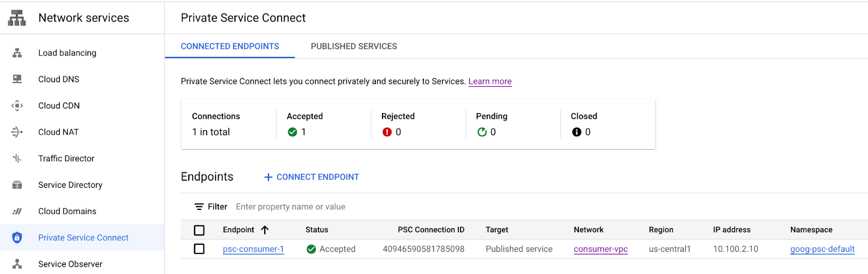Click the Traffic Director icon
This screenshot has height=274, width=868.
[x=17, y=158]
